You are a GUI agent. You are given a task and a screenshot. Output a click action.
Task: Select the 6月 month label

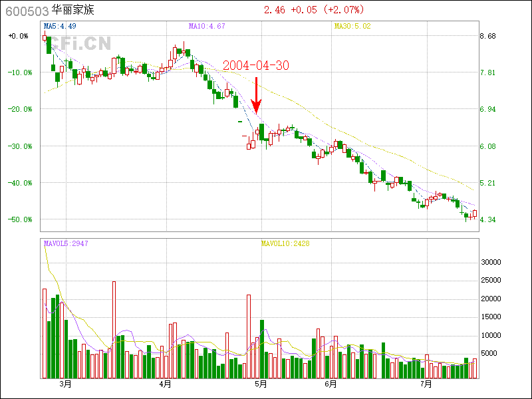pyautogui.click(x=331, y=384)
